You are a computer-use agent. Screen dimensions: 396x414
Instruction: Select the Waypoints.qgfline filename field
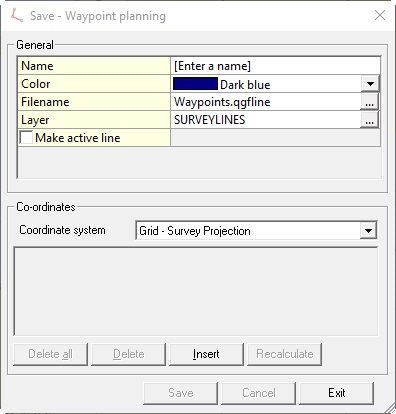pyautogui.click(x=266, y=102)
